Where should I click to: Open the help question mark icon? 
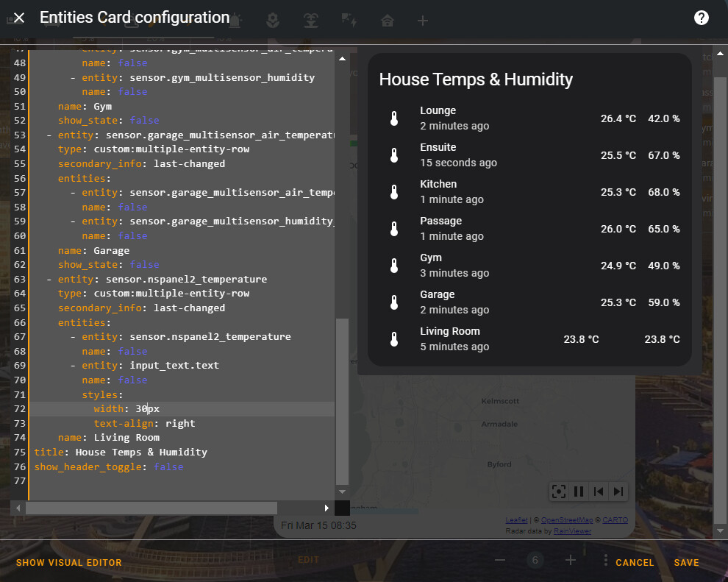(x=701, y=17)
